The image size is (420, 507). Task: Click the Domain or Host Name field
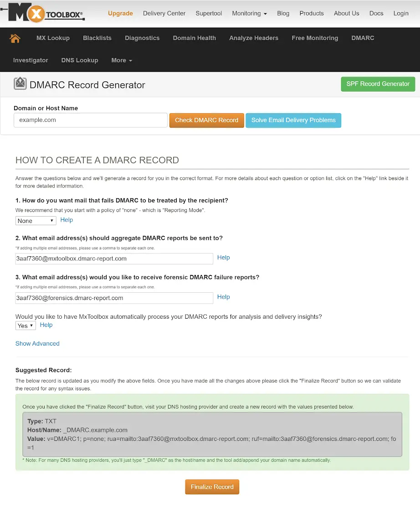[x=91, y=120]
